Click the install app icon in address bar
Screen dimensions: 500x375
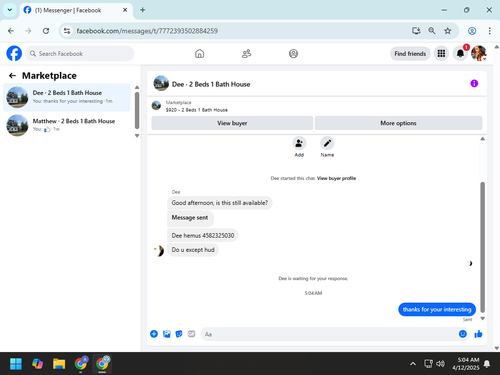416,31
